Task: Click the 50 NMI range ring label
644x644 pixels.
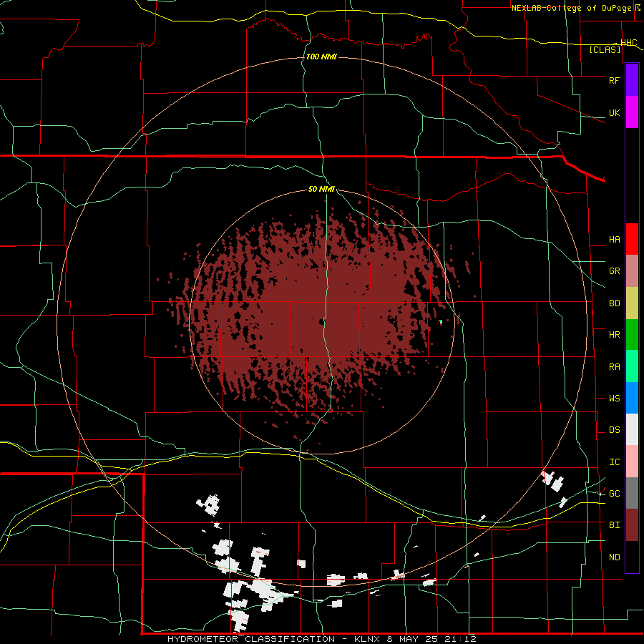Action: 321,189
